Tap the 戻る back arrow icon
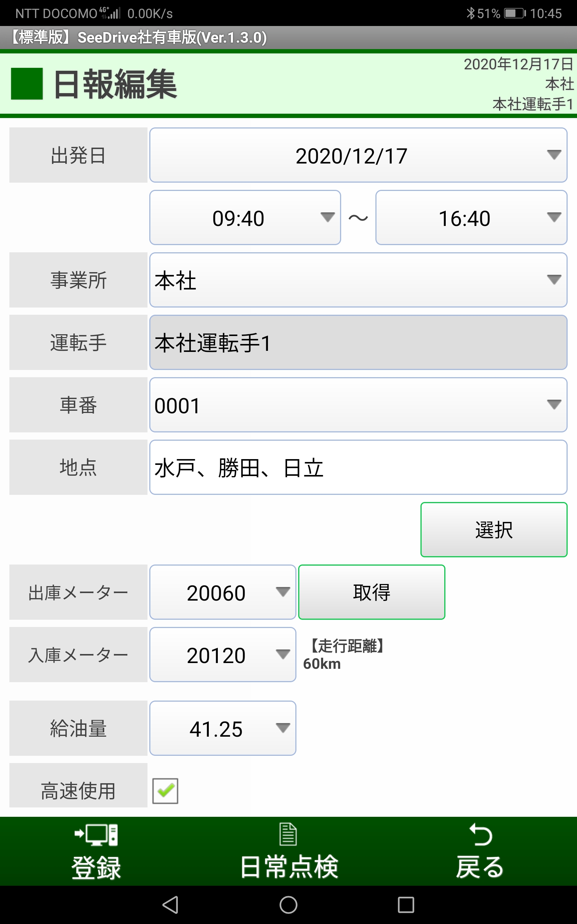Image resolution: width=577 pixels, height=924 pixels. pyautogui.click(x=480, y=835)
